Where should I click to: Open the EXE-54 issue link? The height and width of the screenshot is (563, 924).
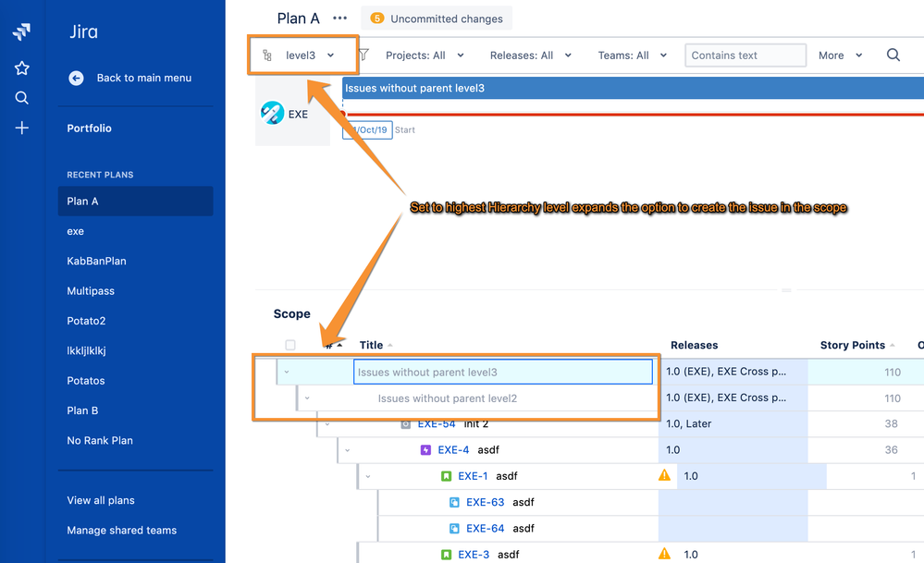(436, 424)
